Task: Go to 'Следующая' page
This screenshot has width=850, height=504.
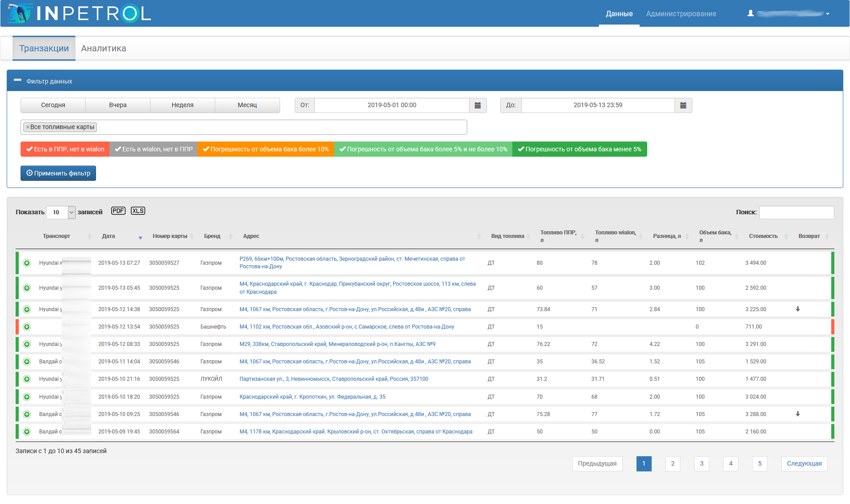Action: (804, 464)
